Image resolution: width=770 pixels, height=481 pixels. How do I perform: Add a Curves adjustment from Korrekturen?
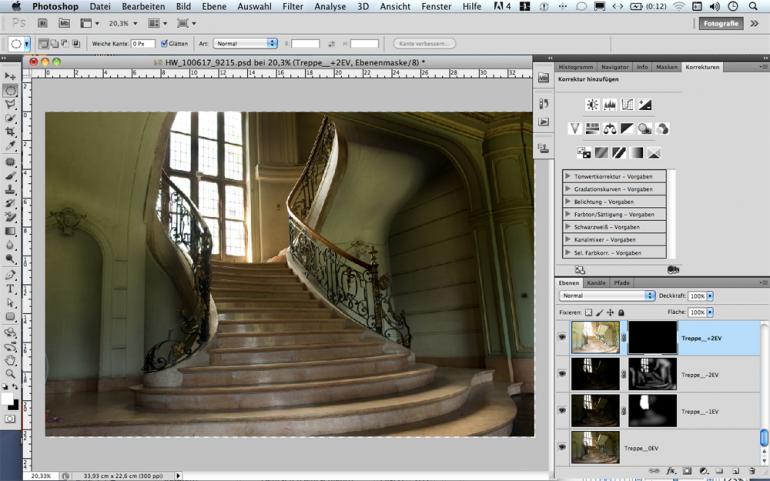pos(628,105)
